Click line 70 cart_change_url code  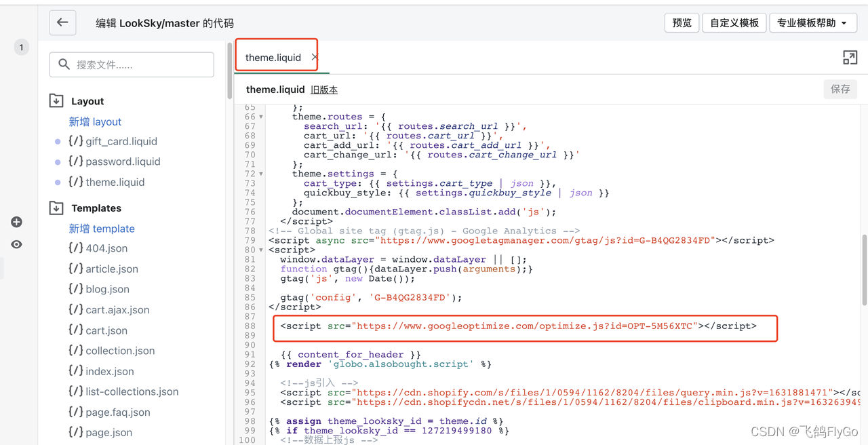tap(441, 155)
